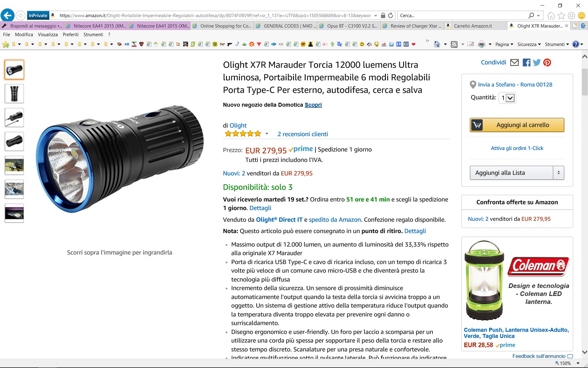Open Invia a Stefano - Roma 00128 link
This screenshot has width=588, height=368.
[515, 85]
